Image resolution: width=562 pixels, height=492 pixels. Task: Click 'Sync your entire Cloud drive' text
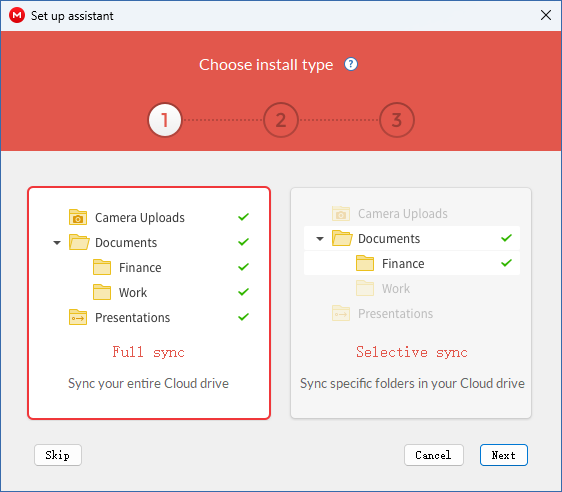pos(148,384)
